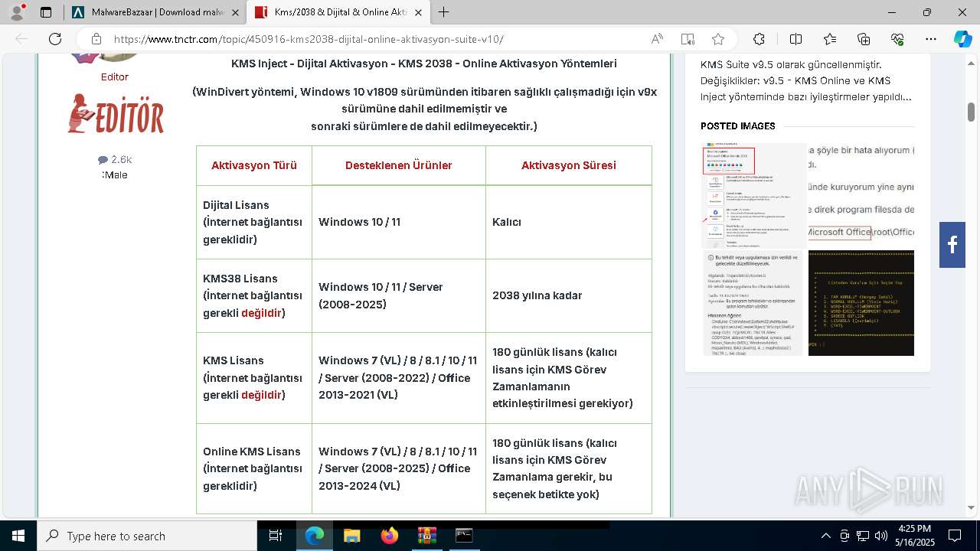Open the black console menu thumbnail
This screenshot has height=551, width=980.
[x=861, y=303]
